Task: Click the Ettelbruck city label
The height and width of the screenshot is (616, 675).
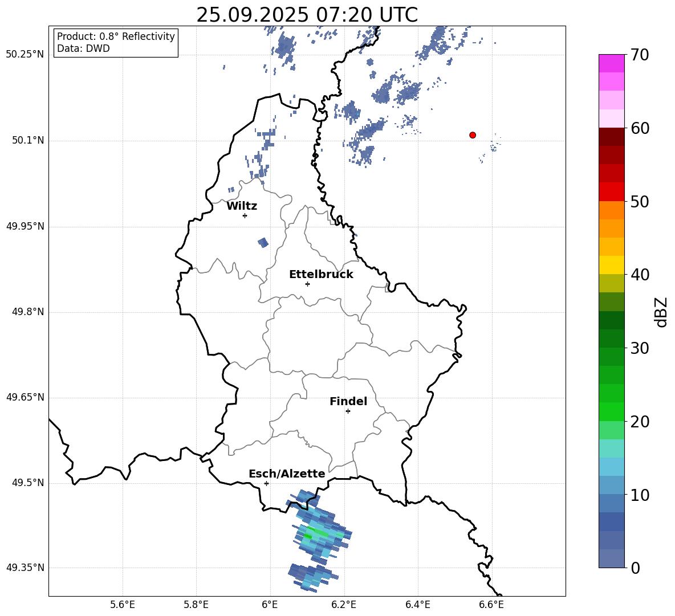Action: 321,275
